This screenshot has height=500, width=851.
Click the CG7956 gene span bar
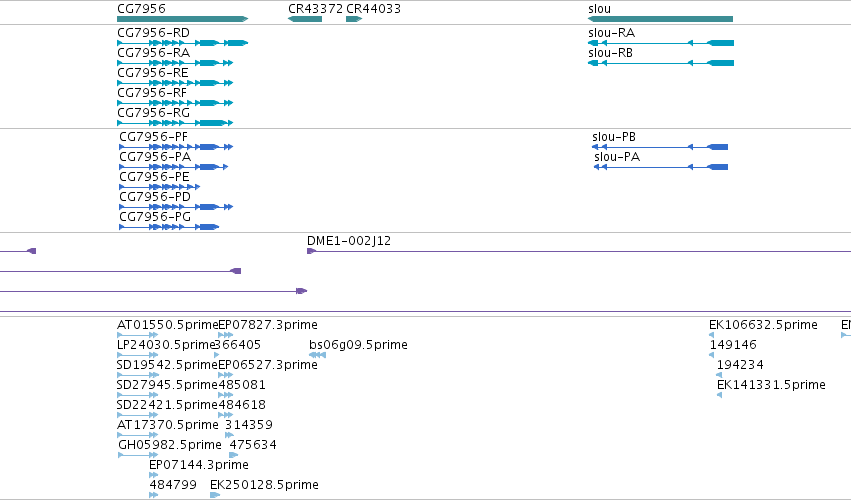(182, 19)
